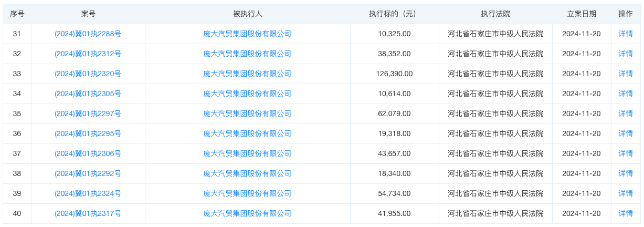644x227 pixels.
Task: Open case link (2024)冀01执2306号
Action: coord(88,153)
